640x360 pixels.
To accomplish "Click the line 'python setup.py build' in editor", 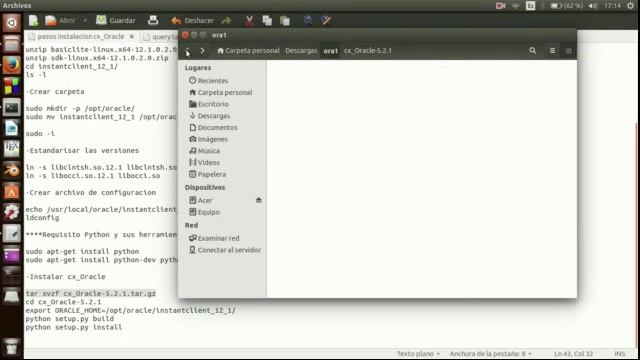I will point(69,319).
